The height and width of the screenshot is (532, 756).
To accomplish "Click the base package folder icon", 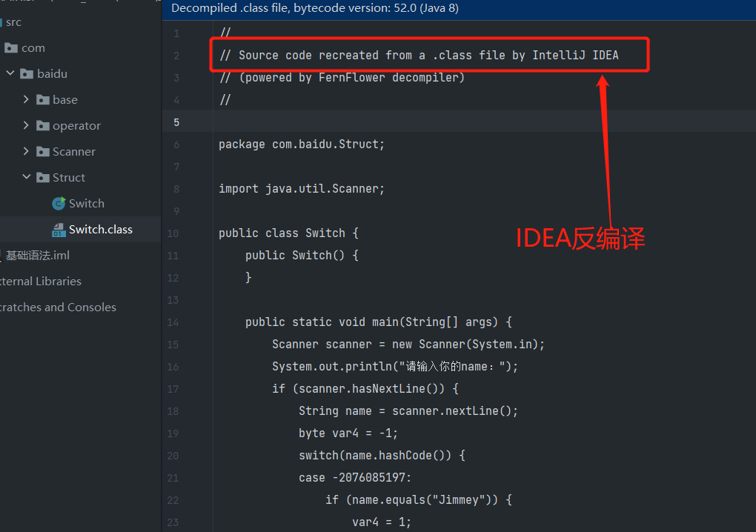I will (x=43, y=100).
